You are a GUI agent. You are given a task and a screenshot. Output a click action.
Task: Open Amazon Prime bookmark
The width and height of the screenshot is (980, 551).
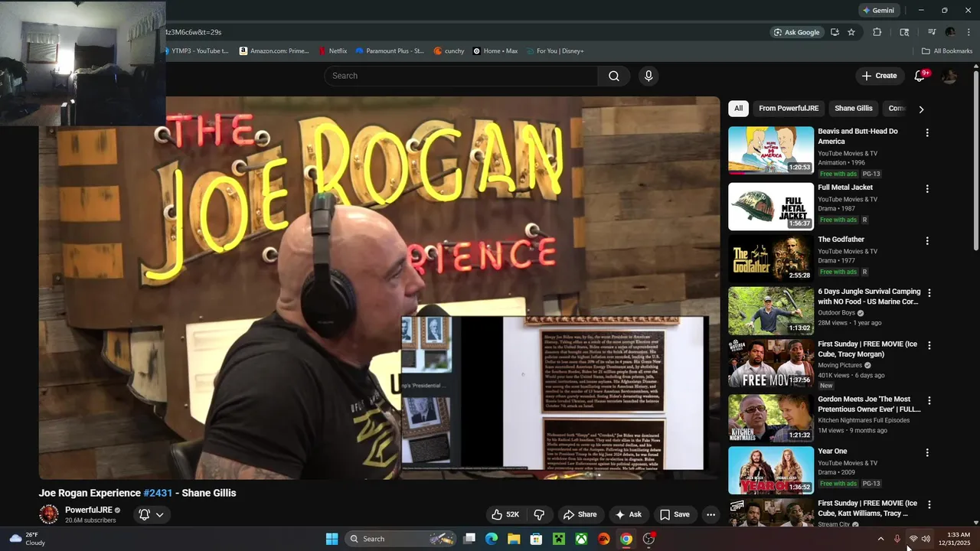tap(274, 51)
